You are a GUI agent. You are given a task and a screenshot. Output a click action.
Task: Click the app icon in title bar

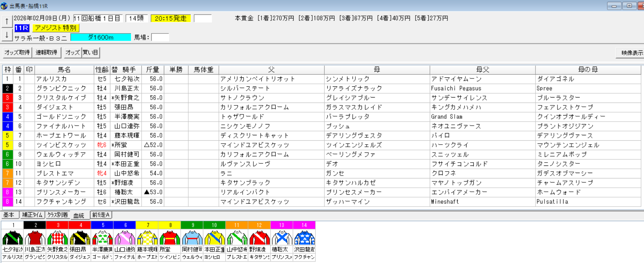(x=4, y=6)
